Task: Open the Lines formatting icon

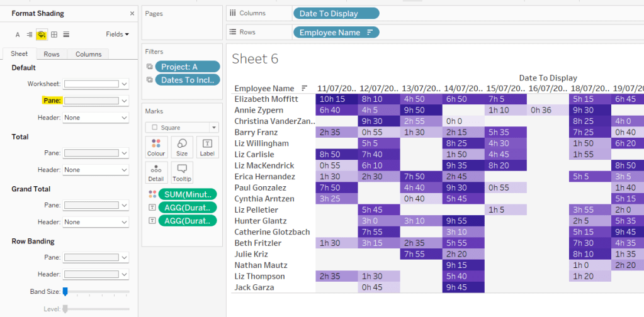Action: pyautogui.click(x=66, y=35)
